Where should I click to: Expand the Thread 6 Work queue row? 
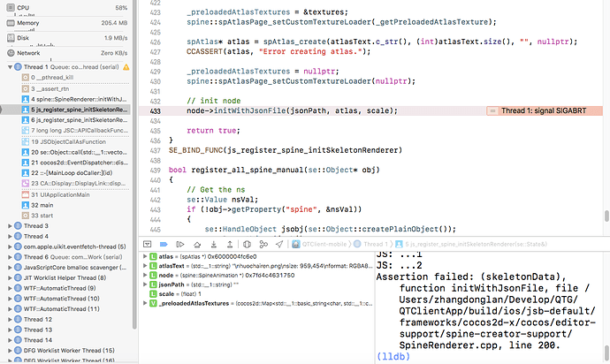pos(10,257)
